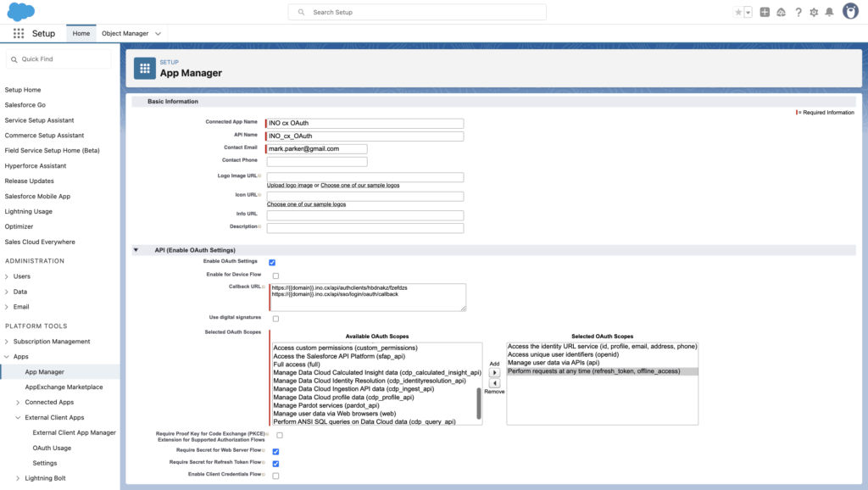The width and height of the screenshot is (868, 490).
Task: Open AppExchange Marketplace in the sidebar
Action: point(64,387)
